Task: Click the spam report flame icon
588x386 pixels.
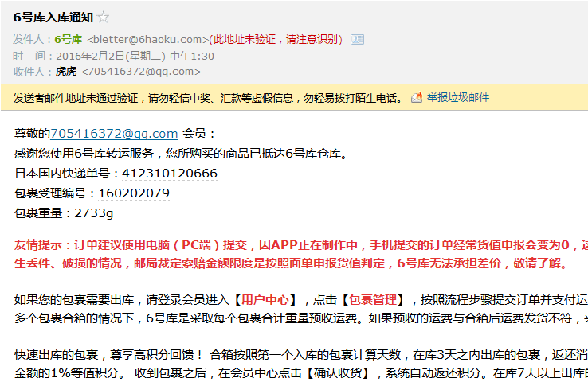Action: [417, 98]
